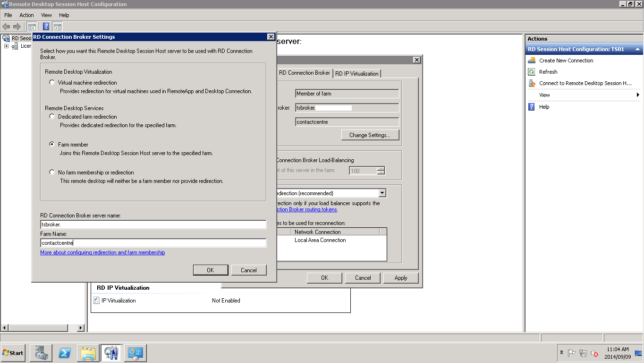
Task: Open the Action menu
Action: tap(26, 15)
